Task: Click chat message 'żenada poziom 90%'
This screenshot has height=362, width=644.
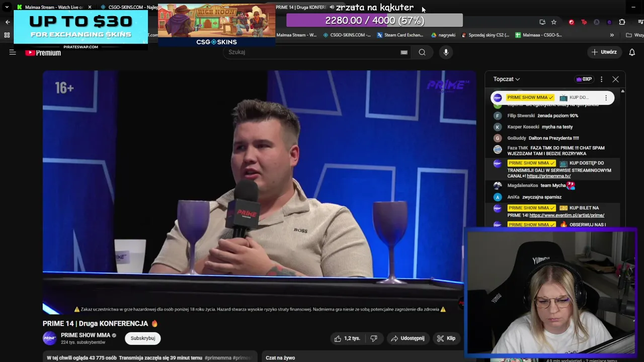Action: click(x=557, y=116)
